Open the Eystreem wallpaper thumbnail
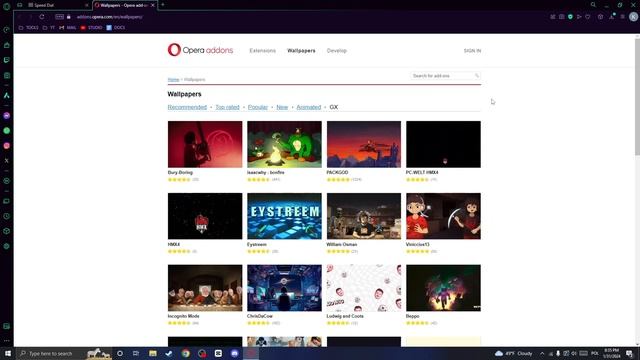 pyautogui.click(x=284, y=216)
